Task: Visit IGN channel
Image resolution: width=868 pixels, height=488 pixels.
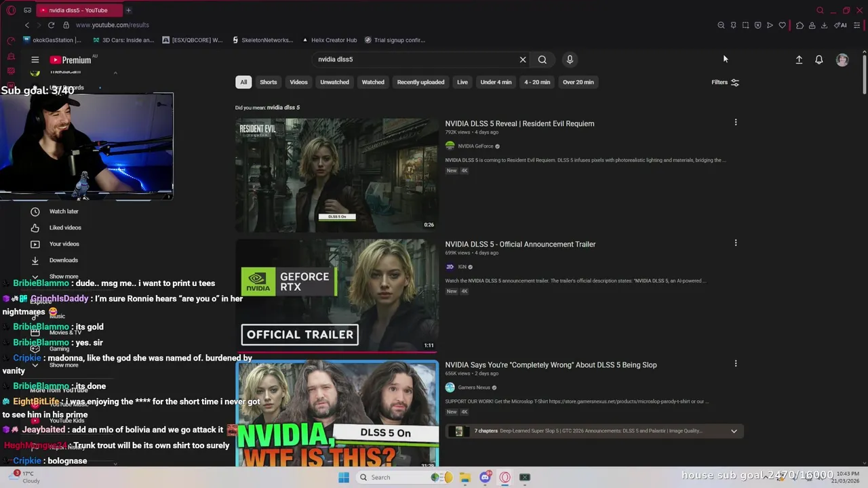Action: (x=462, y=266)
